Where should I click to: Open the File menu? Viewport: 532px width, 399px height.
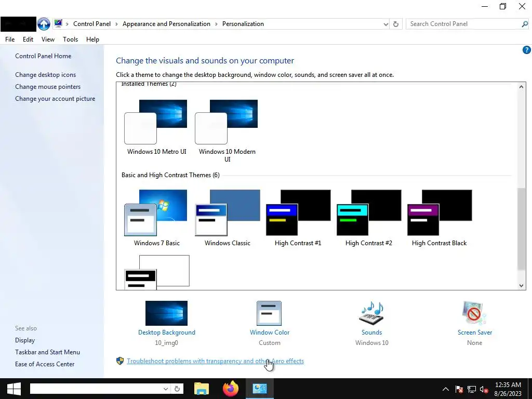tap(10, 39)
